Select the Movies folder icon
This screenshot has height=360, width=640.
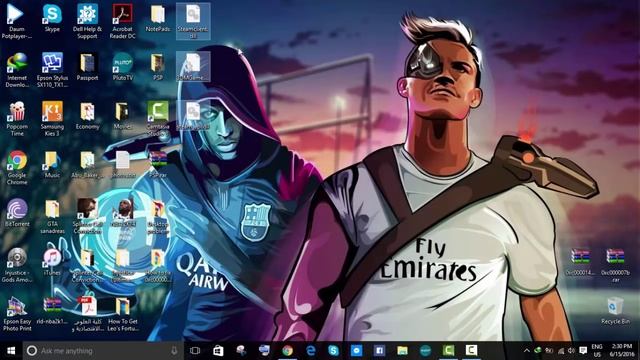122,116
